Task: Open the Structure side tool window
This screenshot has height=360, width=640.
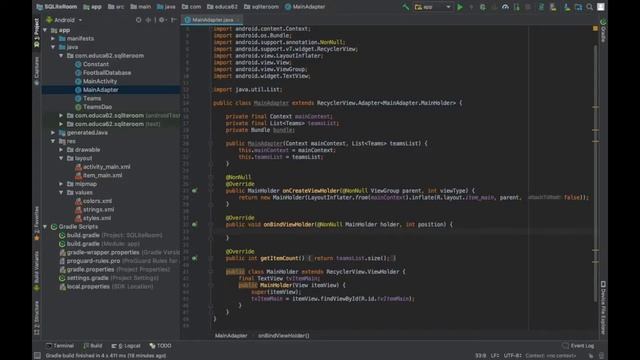Action: click(x=37, y=318)
